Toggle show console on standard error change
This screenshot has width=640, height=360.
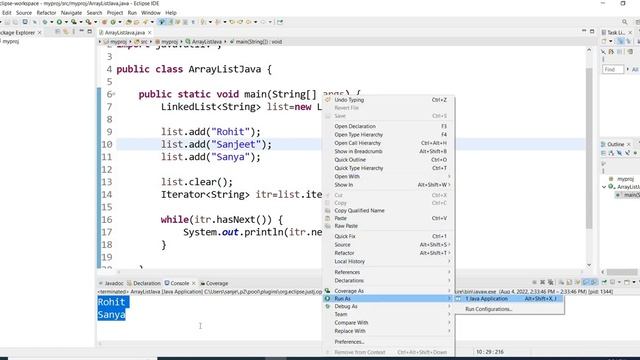(x=594, y=282)
